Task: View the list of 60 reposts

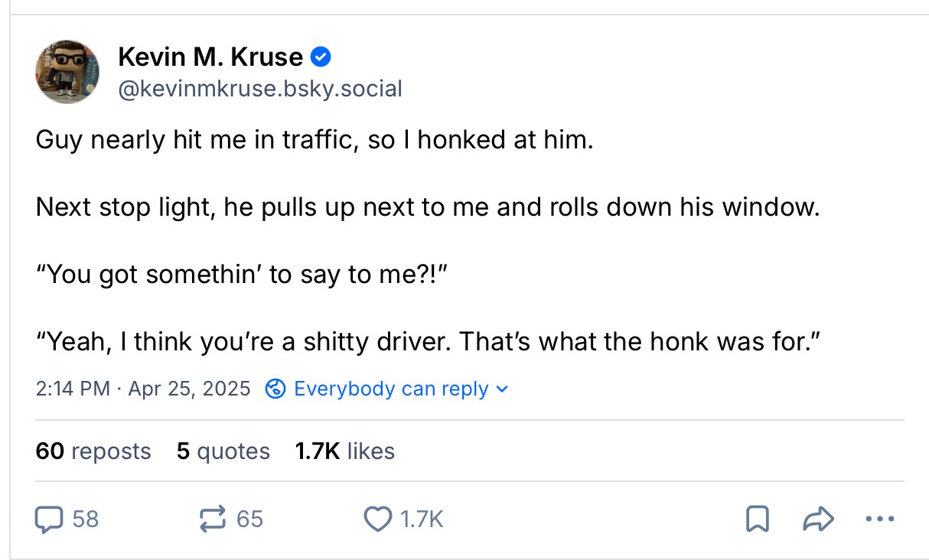Action: pos(93,451)
